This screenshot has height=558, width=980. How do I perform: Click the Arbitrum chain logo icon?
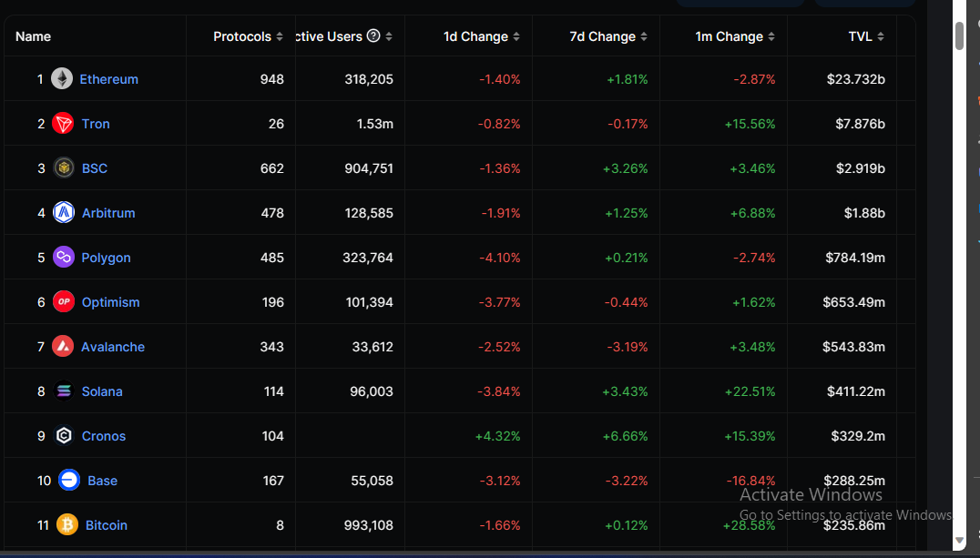tap(63, 212)
